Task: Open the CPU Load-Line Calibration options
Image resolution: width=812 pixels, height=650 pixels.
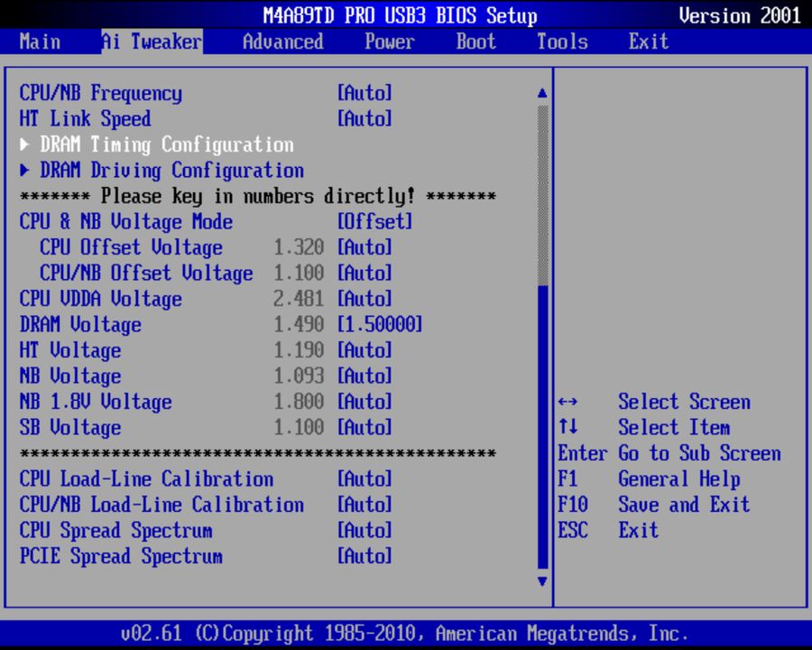Action: pyautogui.click(x=365, y=478)
